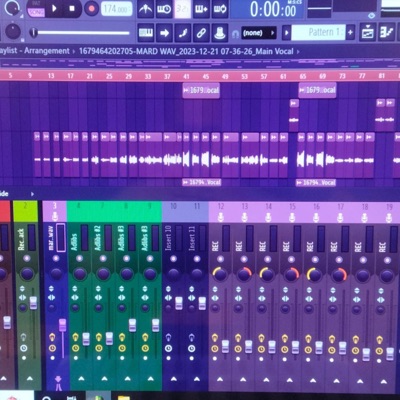Screen dimensions: 400x400
Task: Click the Main Vocal clip name breadcrumb
Action: tap(186, 51)
